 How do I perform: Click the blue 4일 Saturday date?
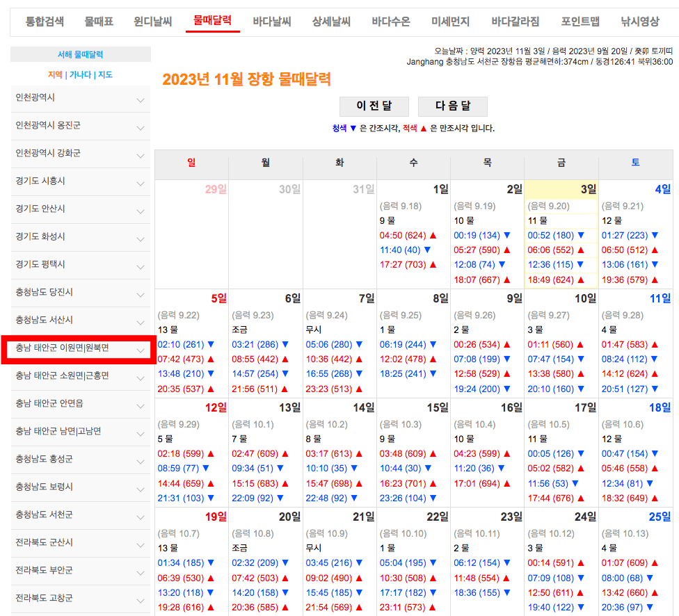tap(663, 189)
